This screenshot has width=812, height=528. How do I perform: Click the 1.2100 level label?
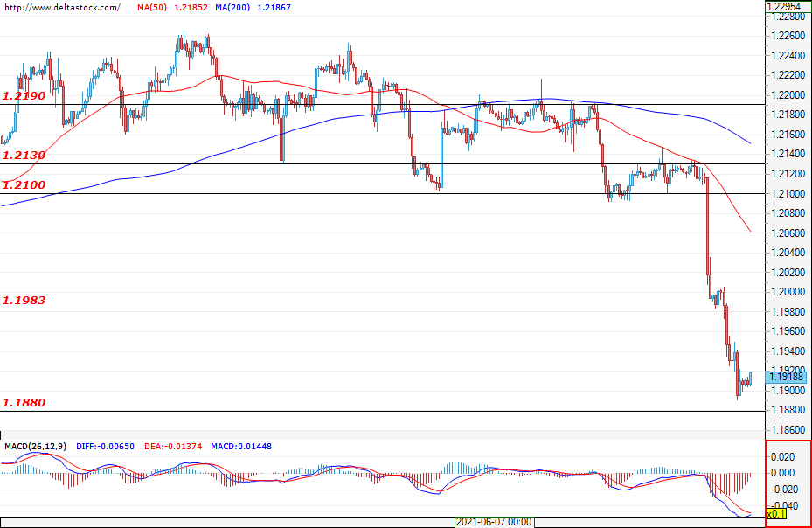24,185
